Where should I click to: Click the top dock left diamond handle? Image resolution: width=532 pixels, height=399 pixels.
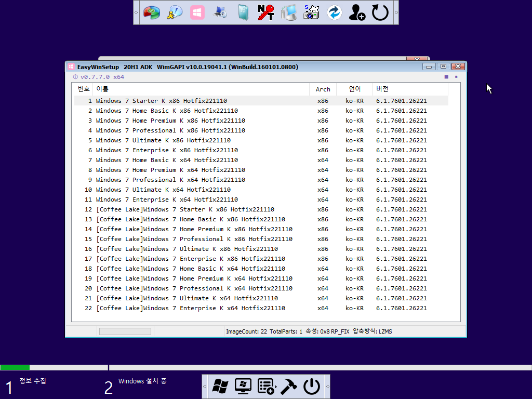pos(136,12)
